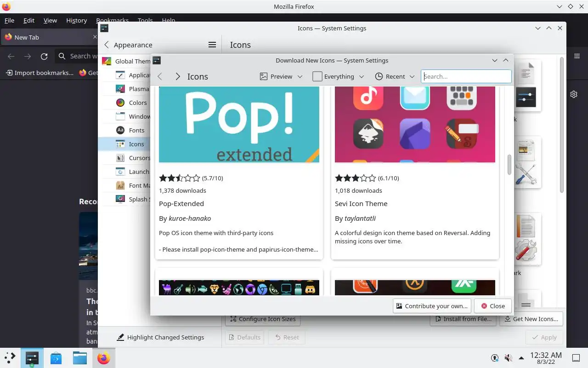Click the Pop! extended preview image

pos(239,124)
